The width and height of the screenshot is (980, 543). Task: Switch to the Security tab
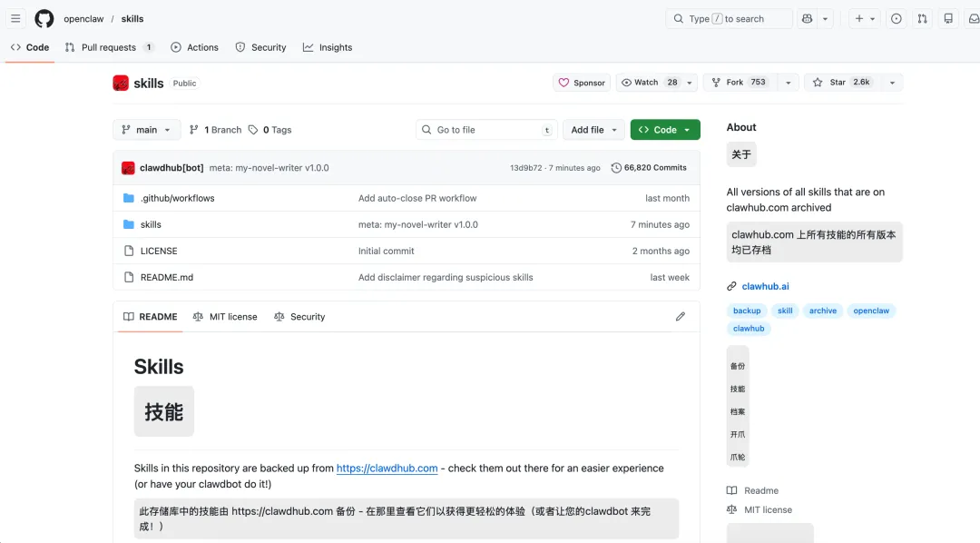tap(260, 47)
